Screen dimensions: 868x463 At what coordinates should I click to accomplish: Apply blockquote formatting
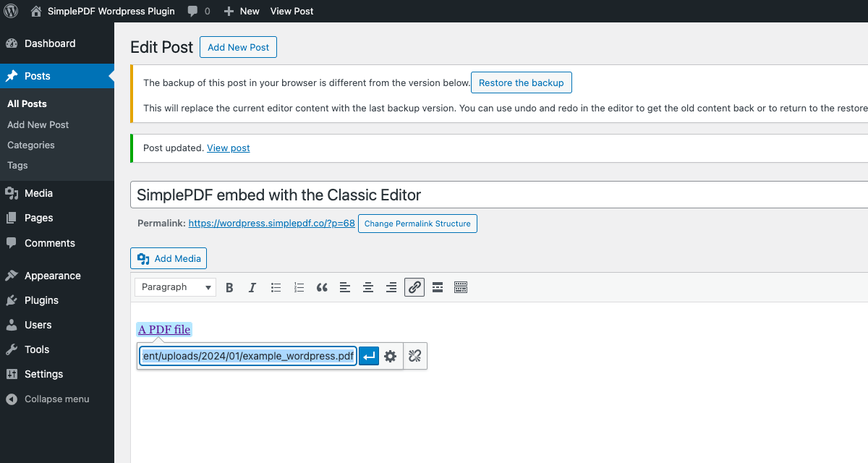click(322, 287)
